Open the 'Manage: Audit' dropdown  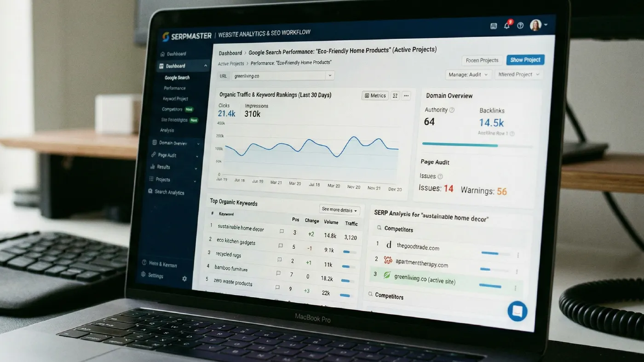click(x=468, y=74)
